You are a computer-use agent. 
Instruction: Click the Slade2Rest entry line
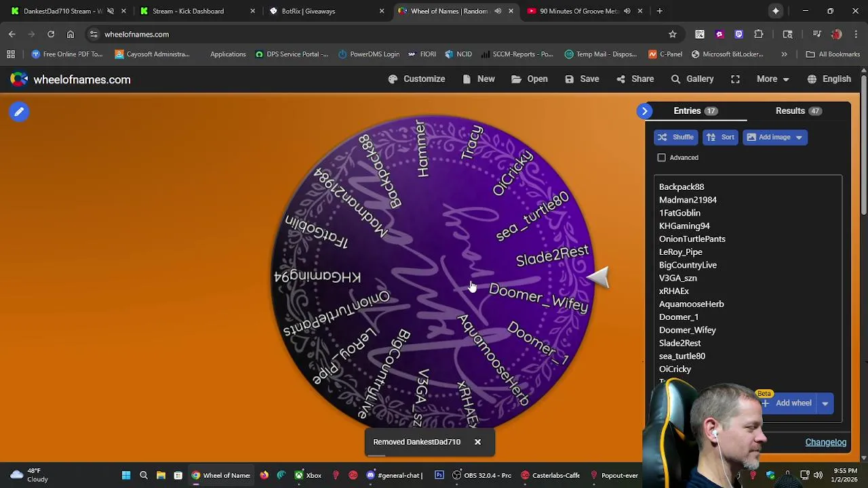click(680, 343)
